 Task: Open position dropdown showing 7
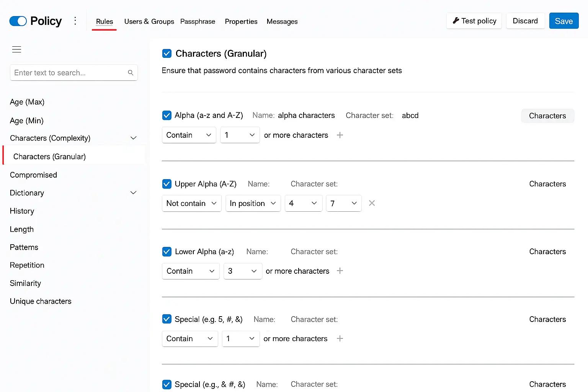[344, 203]
